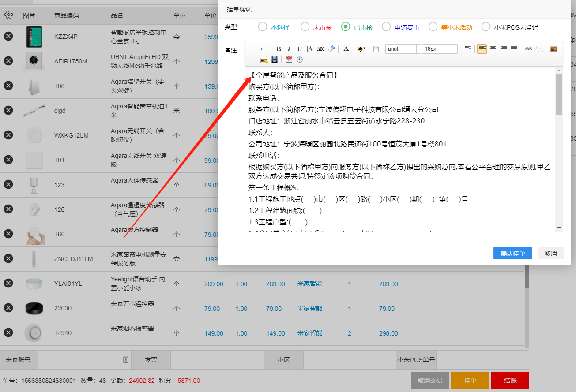Image resolution: width=576 pixels, height=392 pixels.
Task: Set text direction or indent icon
Action: click(x=468, y=49)
